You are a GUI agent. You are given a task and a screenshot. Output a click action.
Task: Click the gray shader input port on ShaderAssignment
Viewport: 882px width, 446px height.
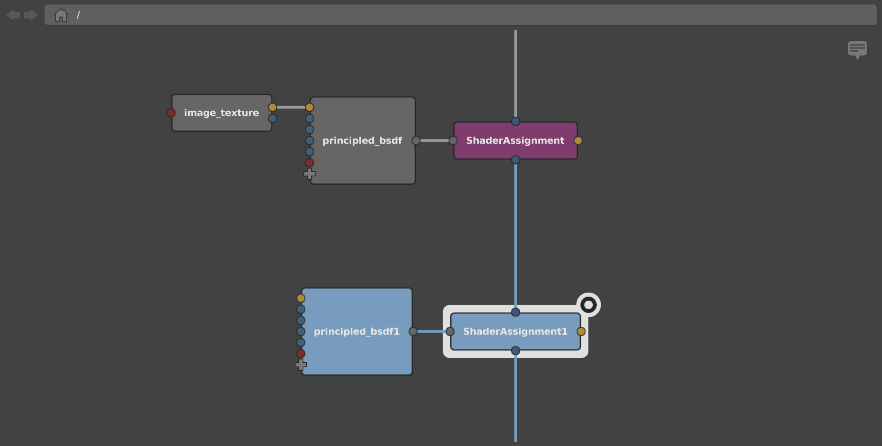(x=453, y=141)
